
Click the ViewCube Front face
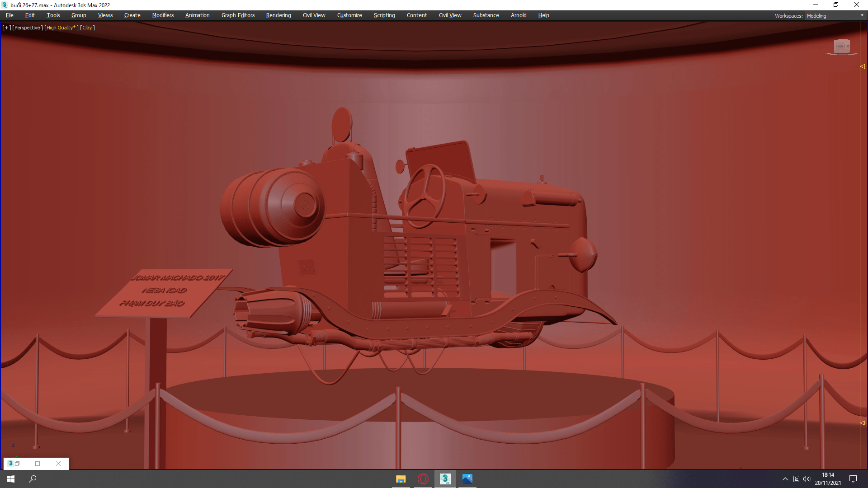click(x=841, y=46)
